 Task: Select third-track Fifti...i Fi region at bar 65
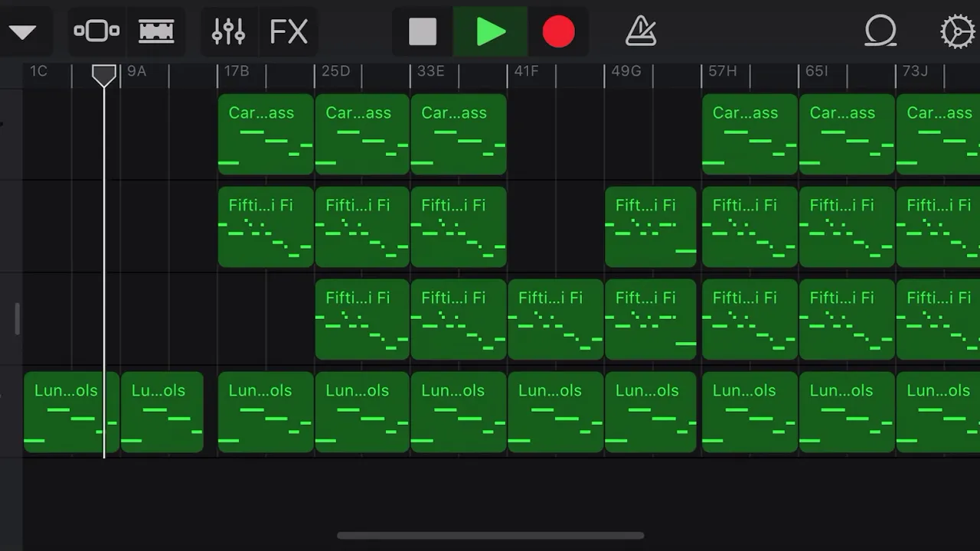tap(847, 320)
